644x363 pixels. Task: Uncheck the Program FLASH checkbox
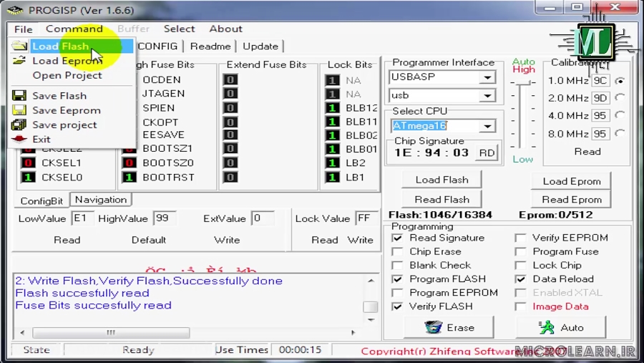(398, 279)
